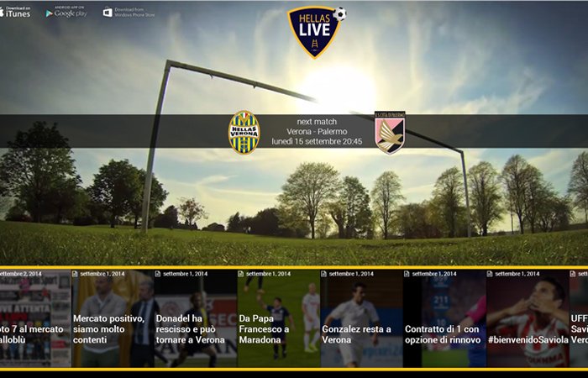Click the "Verona - Palermo" match text
The height and width of the screenshot is (378, 588).
pyautogui.click(x=317, y=132)
